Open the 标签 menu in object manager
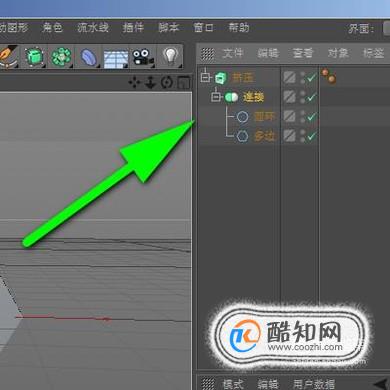This screenshot has width=390, height=390. click(x=374, y=53)
